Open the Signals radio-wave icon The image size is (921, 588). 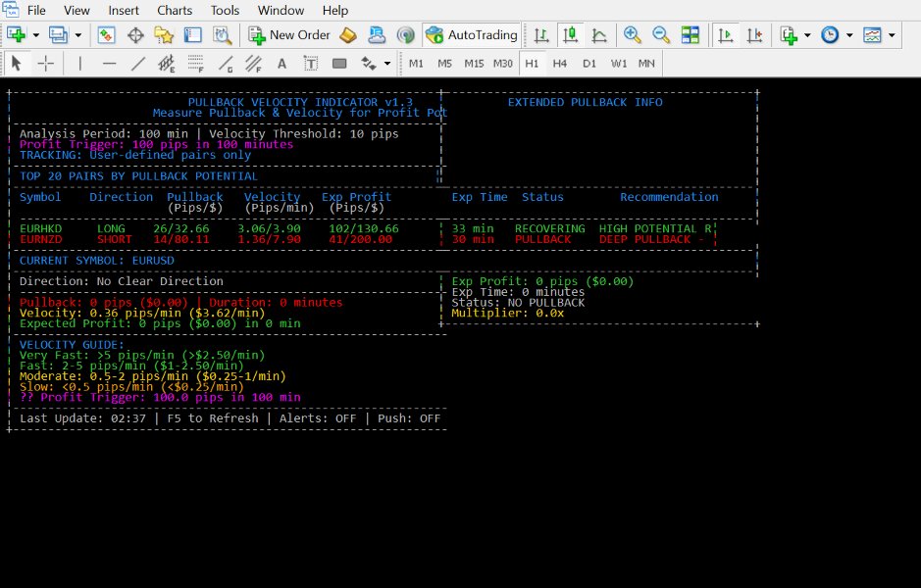pos(405,35)
